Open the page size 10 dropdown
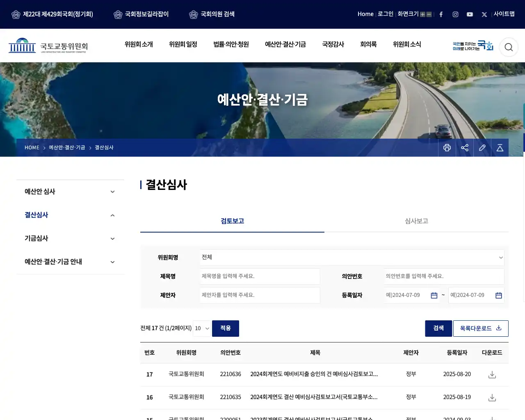 (x=202, y=329)
